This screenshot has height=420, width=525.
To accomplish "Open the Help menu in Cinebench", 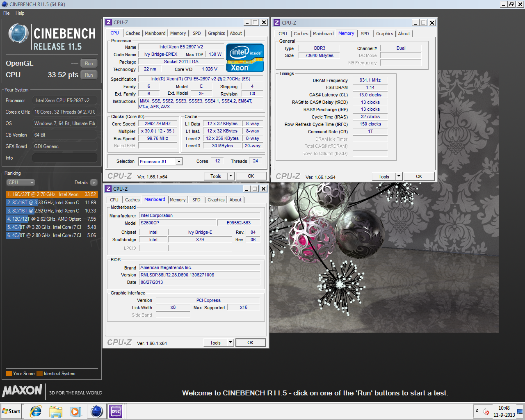I will click(x=20, y=13).
